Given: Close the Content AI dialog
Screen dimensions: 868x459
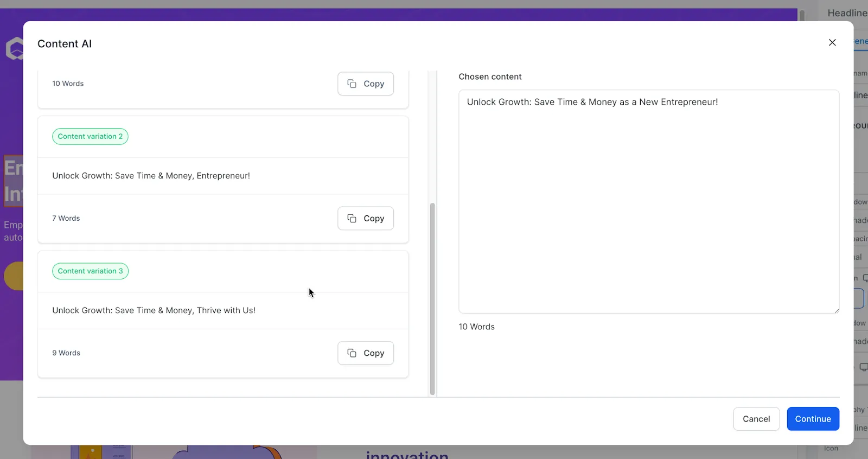Looking at the screenshot, I should coord(832,42).
